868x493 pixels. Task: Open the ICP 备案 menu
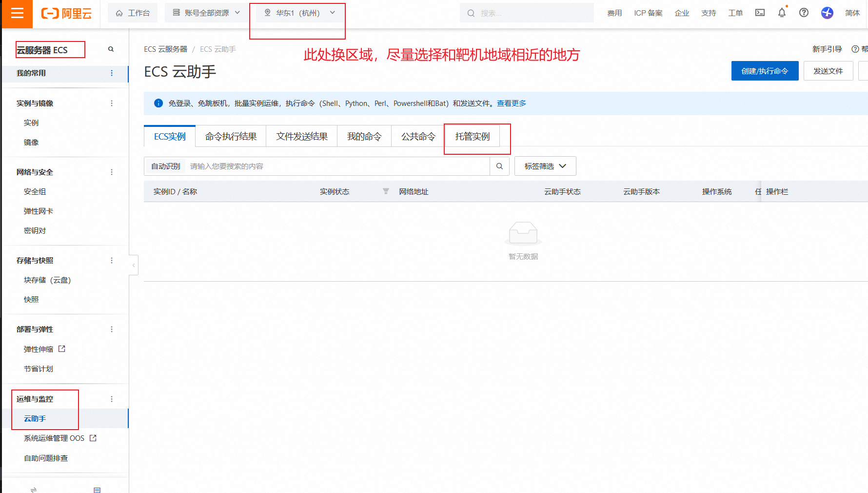[648, 13]
